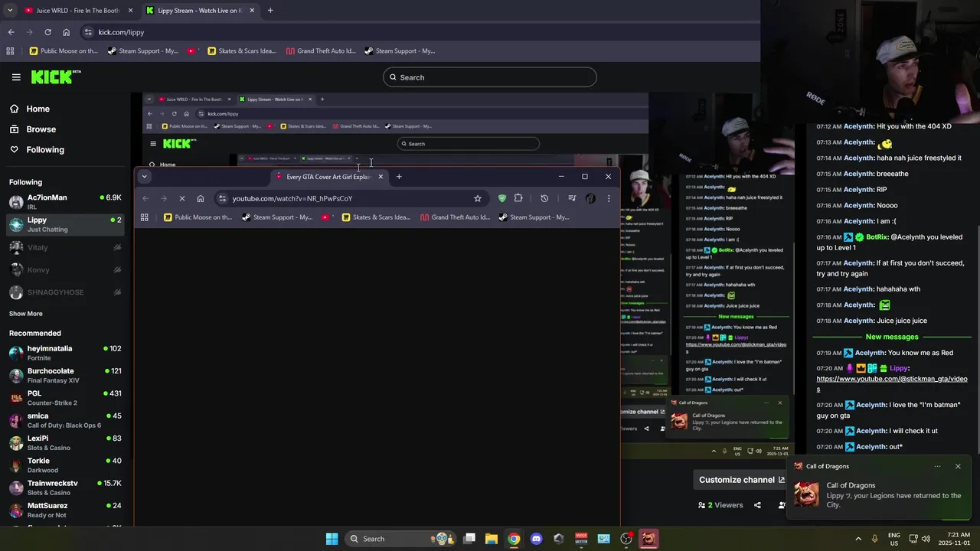Click share icon next to Viewers
This screenshot has width=980, height=551.
click(x=757, y=505)
